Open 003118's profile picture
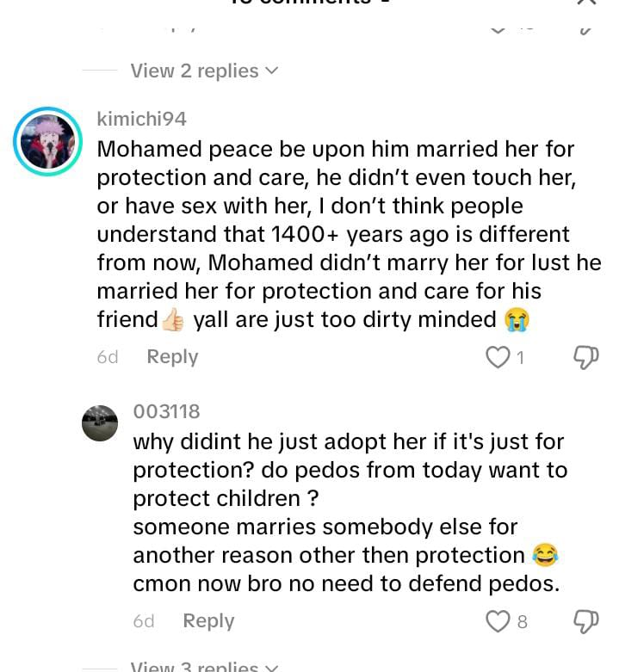The height and width of the screenshot is (672, 619). point(100,423)
